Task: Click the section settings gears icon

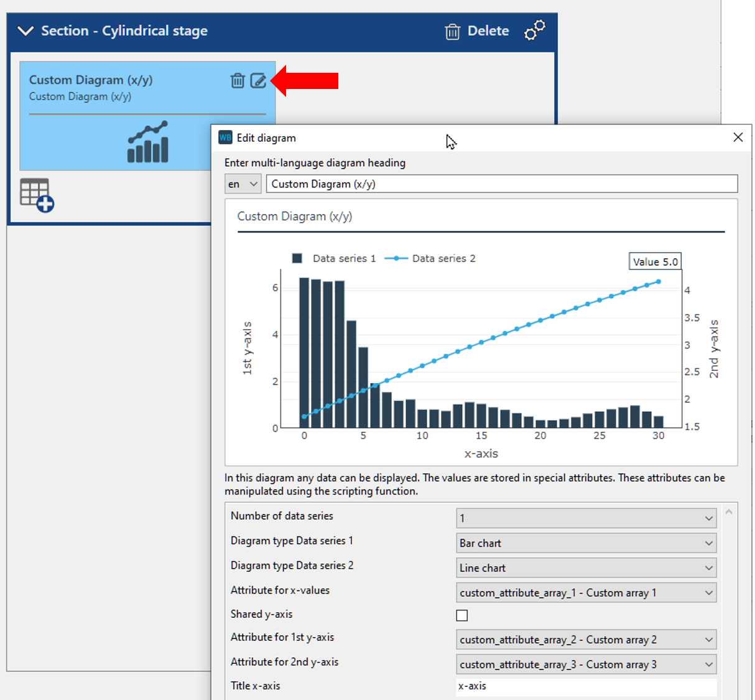Action: coord(534,30)
